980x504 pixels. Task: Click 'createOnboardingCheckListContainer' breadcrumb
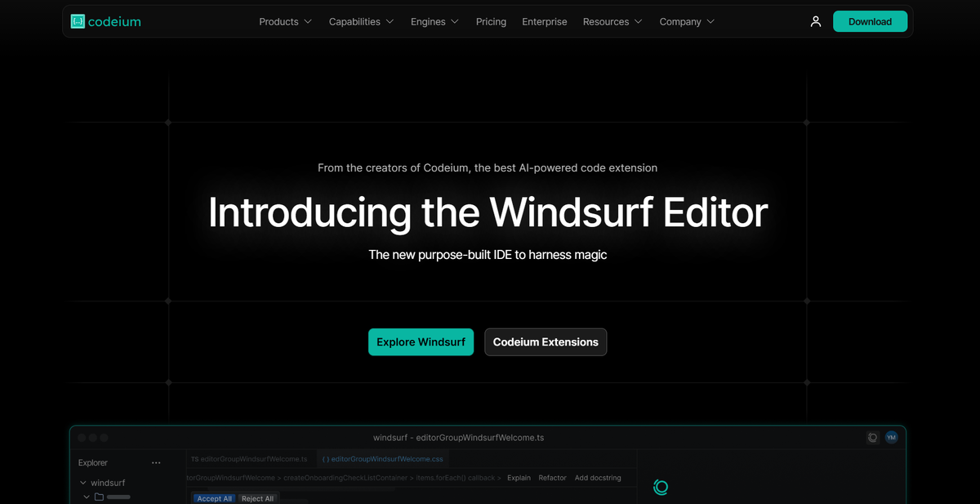pos(345,478)
